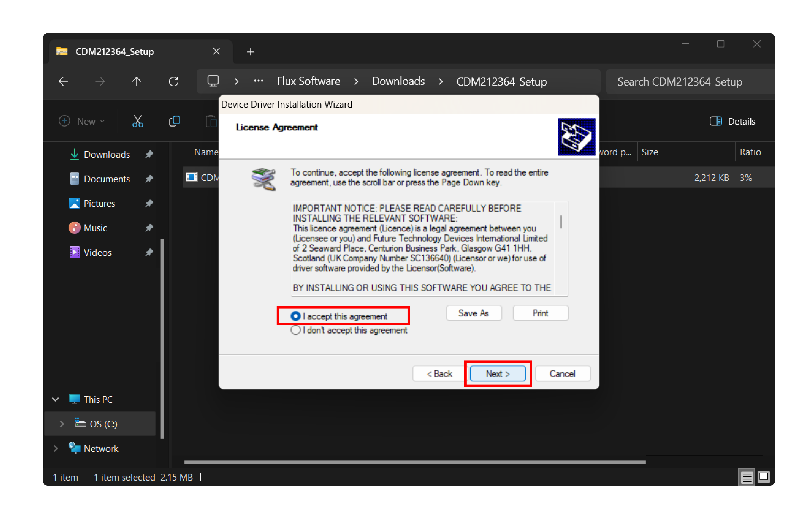Open Documents in the sidebar
This screenshot has height=519, width=812.
pos(107,179)
